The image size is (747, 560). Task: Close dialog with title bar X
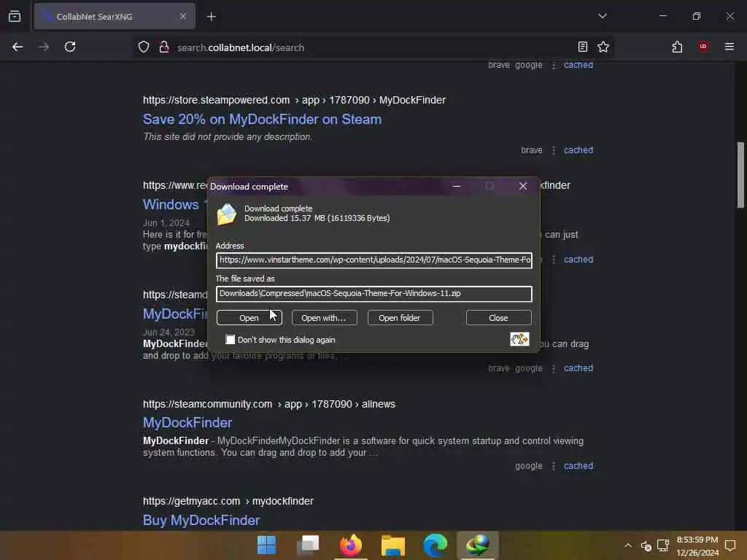[x=522, y=186]
